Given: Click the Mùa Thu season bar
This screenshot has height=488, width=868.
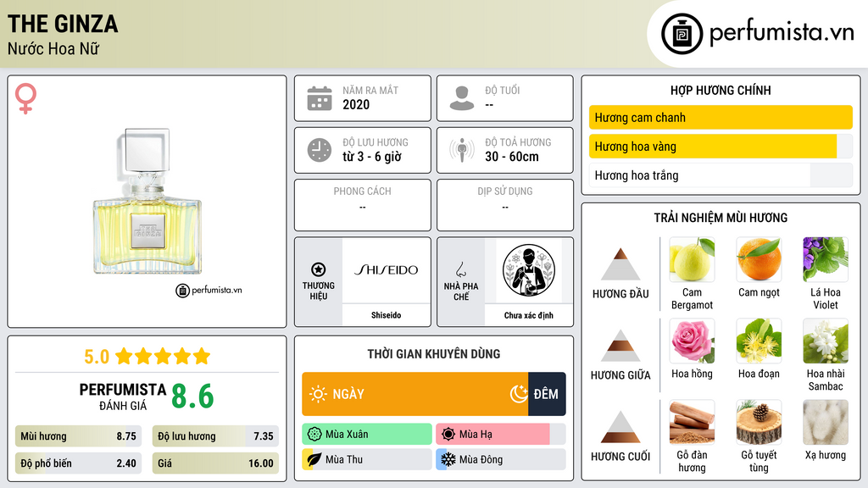Looking at the screenshot, I should click(367, 459).
